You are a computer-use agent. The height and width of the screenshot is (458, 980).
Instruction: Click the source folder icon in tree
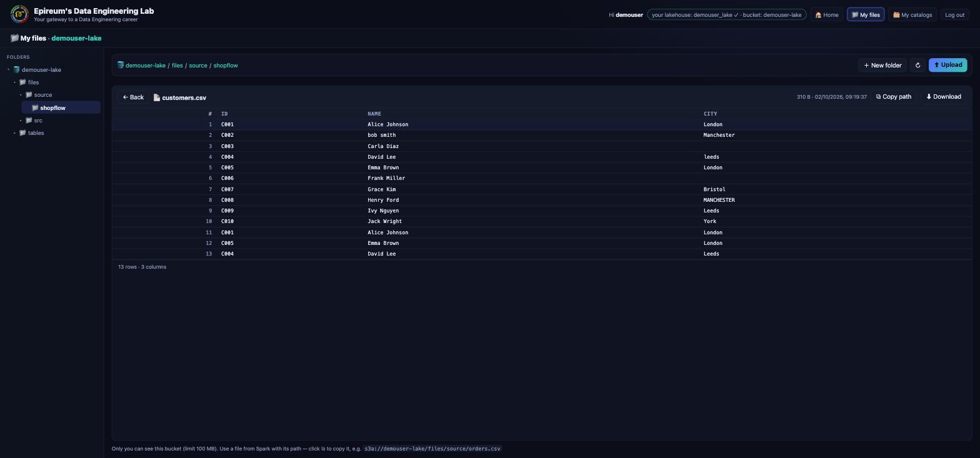coord(29,95)
